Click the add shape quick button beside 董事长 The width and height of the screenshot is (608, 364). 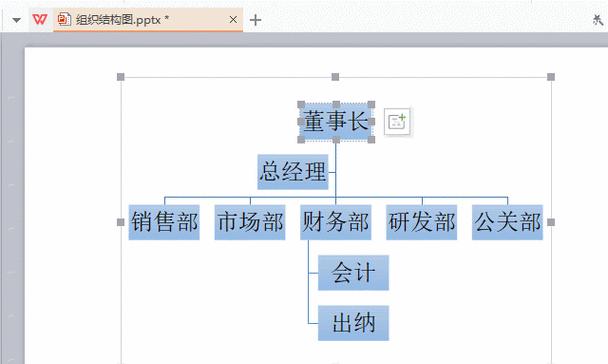[x=397, y=122]
